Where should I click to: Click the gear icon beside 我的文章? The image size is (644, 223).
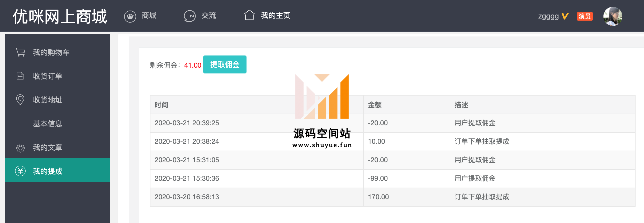(x=20, y=148)
